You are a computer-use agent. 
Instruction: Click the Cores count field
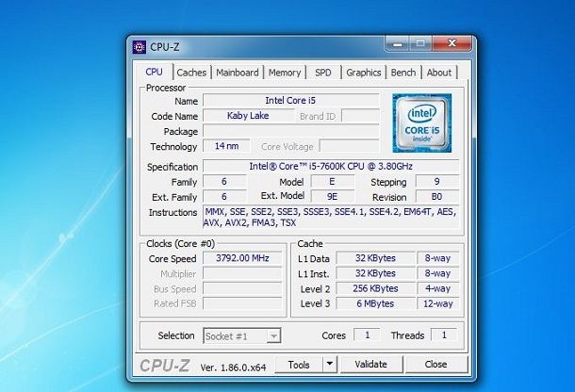(x=367, y=335)
